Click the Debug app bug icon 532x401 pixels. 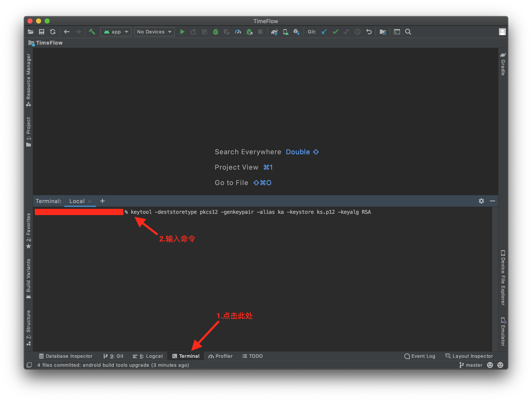pyautogui.click(x=215, y=32)
